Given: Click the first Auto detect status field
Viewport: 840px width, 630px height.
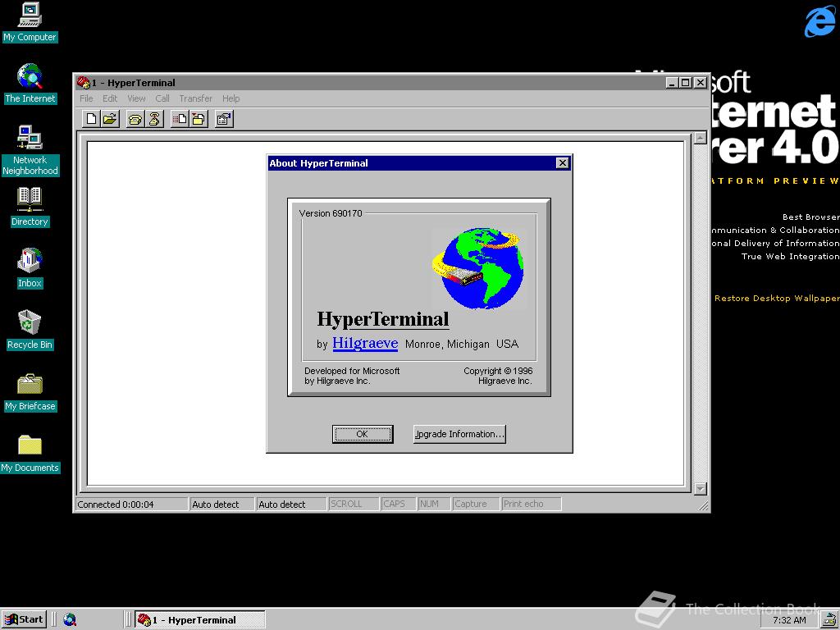Looking at the screenshot, I should click(221, 504).
